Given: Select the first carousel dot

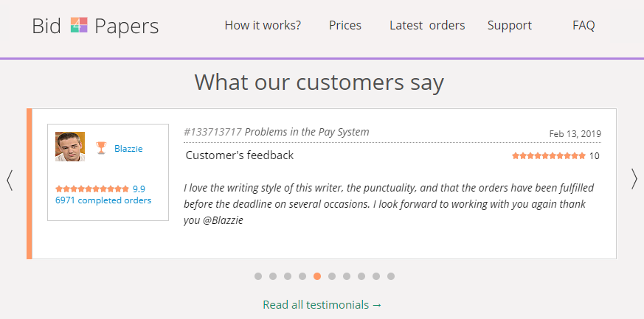Looking at the screenshot, I should [258, 276].
